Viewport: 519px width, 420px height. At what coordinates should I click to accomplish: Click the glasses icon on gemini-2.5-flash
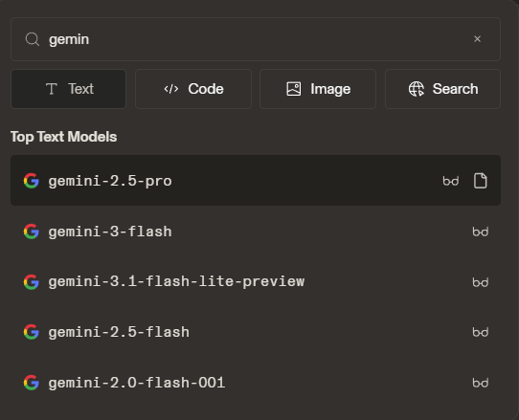coord(481,332)
